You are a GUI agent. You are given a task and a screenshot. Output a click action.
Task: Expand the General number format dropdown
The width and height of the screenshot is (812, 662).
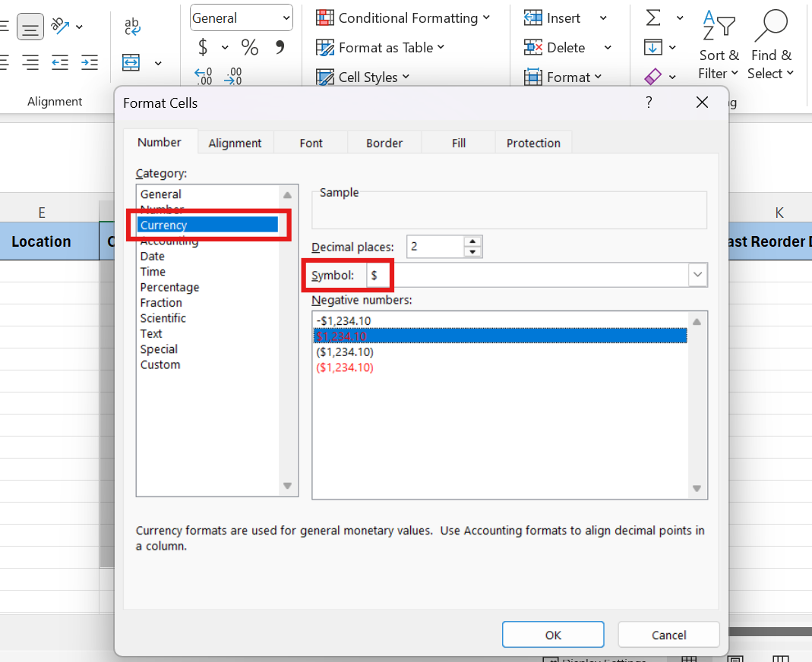pyautogui.click(x=286, y=18)
